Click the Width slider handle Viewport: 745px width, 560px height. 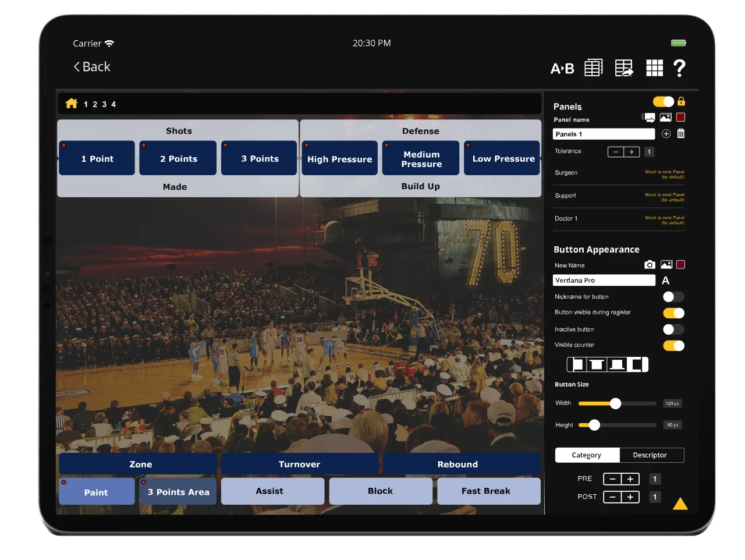click(615, 403)
